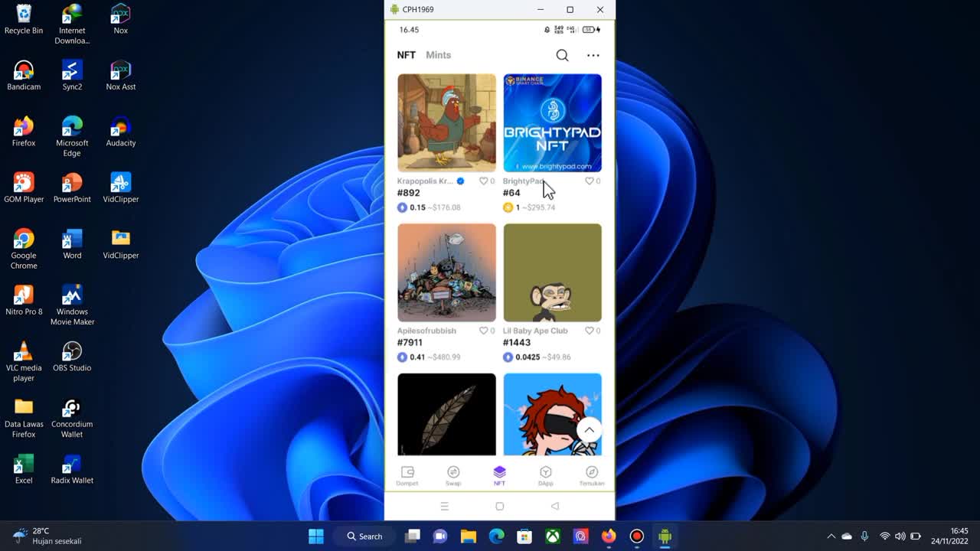The image size is (980, 551).
Task: Open Windows Movie Maker desktop icon
Action: [72, 305]
